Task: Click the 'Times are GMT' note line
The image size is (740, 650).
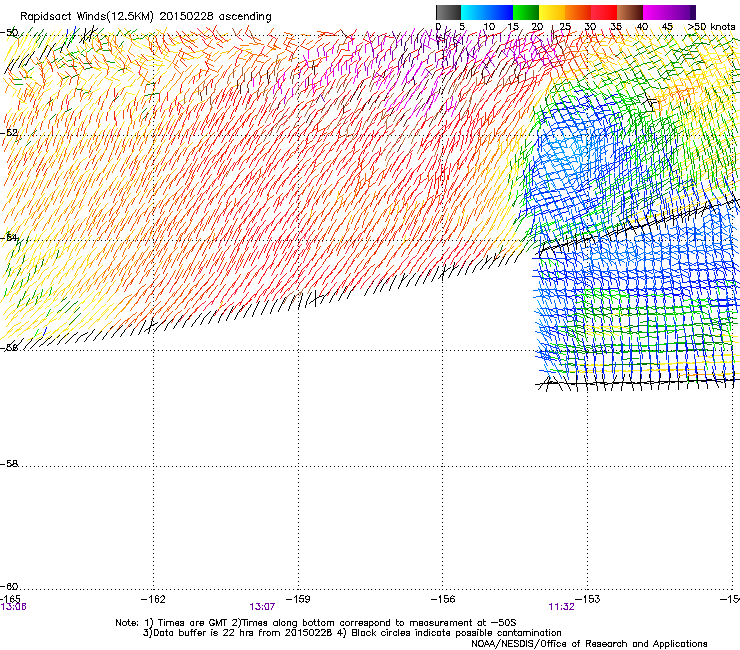Action: pos(316,623)
